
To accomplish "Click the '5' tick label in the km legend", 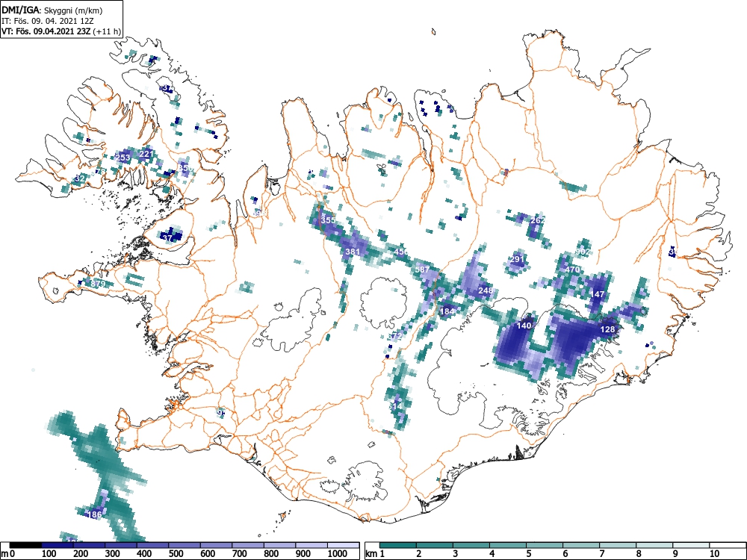I will coord(529,554).
